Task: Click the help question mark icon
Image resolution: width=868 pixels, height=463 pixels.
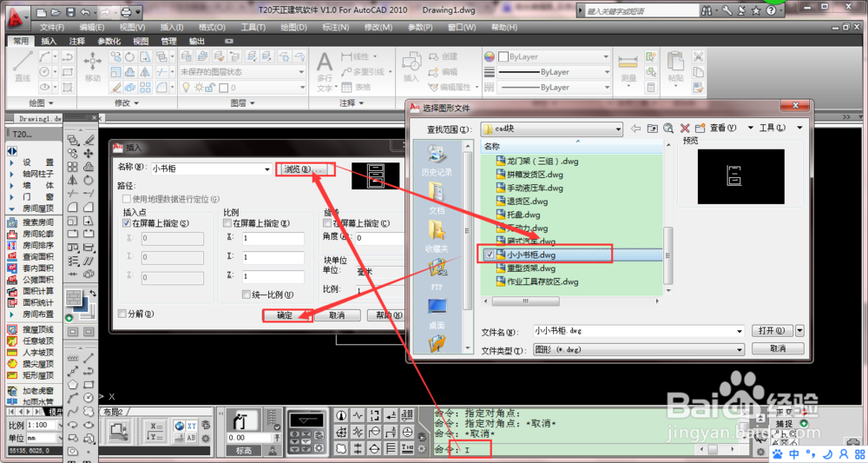Action: tap(771, 10)
